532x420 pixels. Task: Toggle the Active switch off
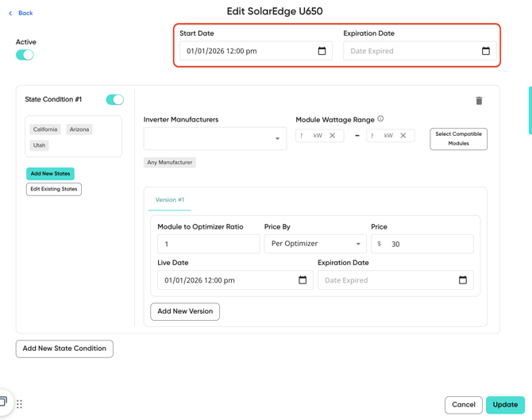[25, 55]
